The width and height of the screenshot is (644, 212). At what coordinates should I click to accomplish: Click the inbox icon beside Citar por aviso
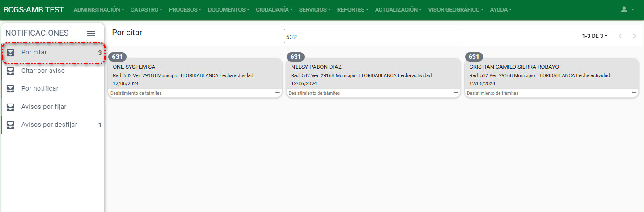[x=11, y=71]
